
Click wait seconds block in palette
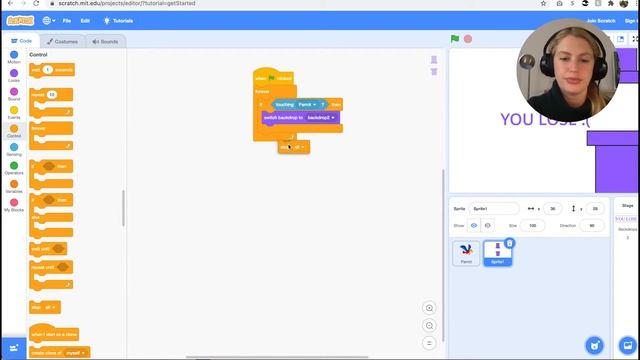click(52, 70)
